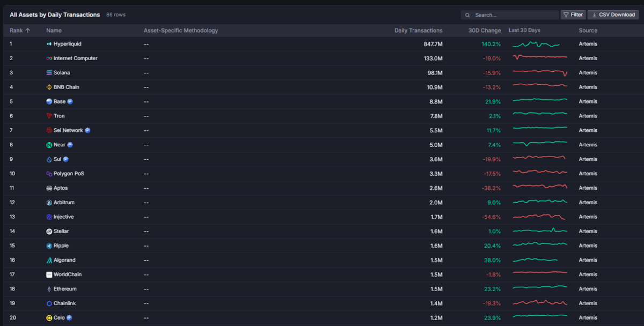Image resolution: width=644 pixels, height=326 pixels.
Task: Click the Hyperliquid 30-day sparkline chart
Action: [537, 44]
